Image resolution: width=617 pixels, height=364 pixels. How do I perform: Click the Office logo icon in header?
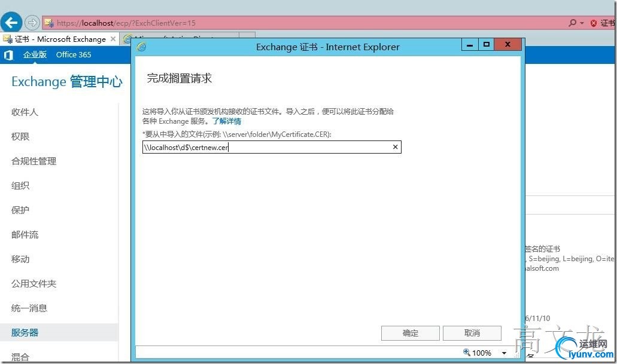[8, 55]
